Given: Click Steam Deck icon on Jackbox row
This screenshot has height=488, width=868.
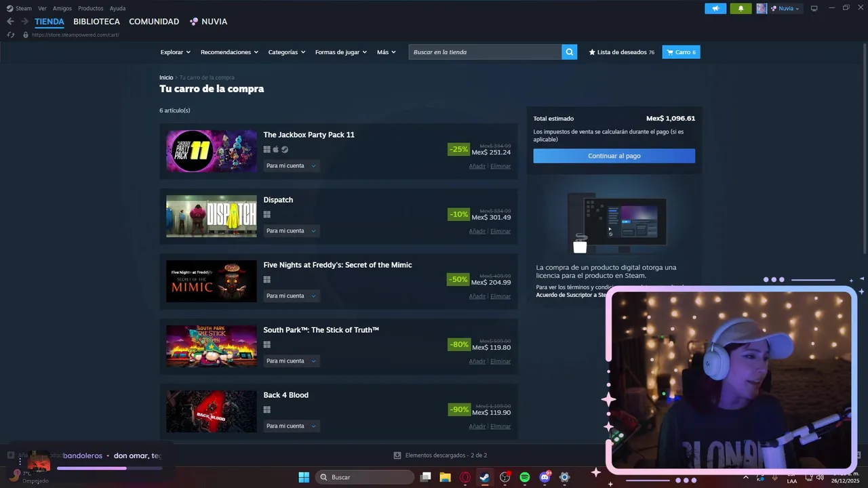Looking at the screenshot, I should click(x=285, y=150).
